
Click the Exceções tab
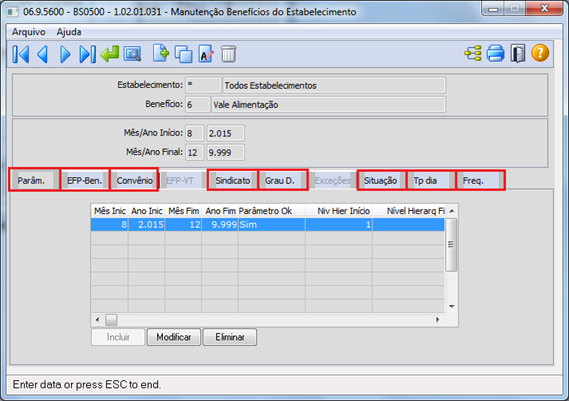click(332, 180)
